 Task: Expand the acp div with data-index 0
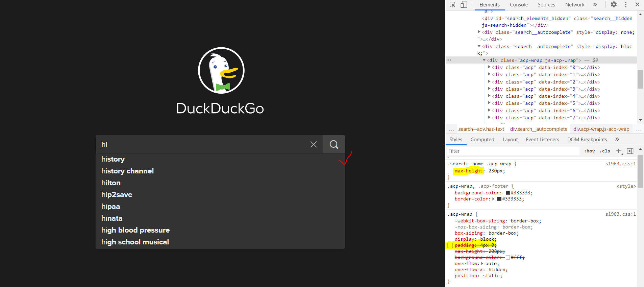click(x=489, y=67)
